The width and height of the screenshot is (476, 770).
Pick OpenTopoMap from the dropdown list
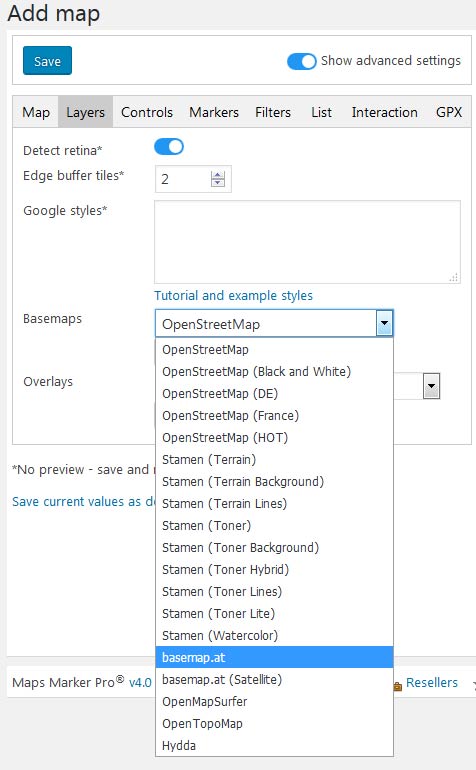click(274, 723)
